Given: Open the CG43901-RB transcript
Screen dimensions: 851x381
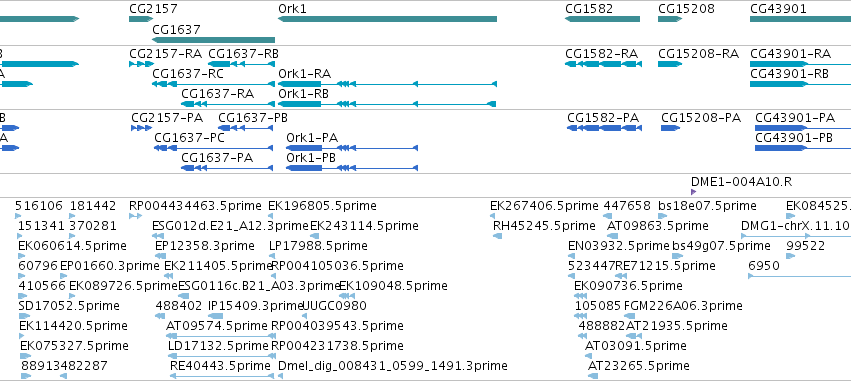Looking at the screenshot, I should [801, 84].
